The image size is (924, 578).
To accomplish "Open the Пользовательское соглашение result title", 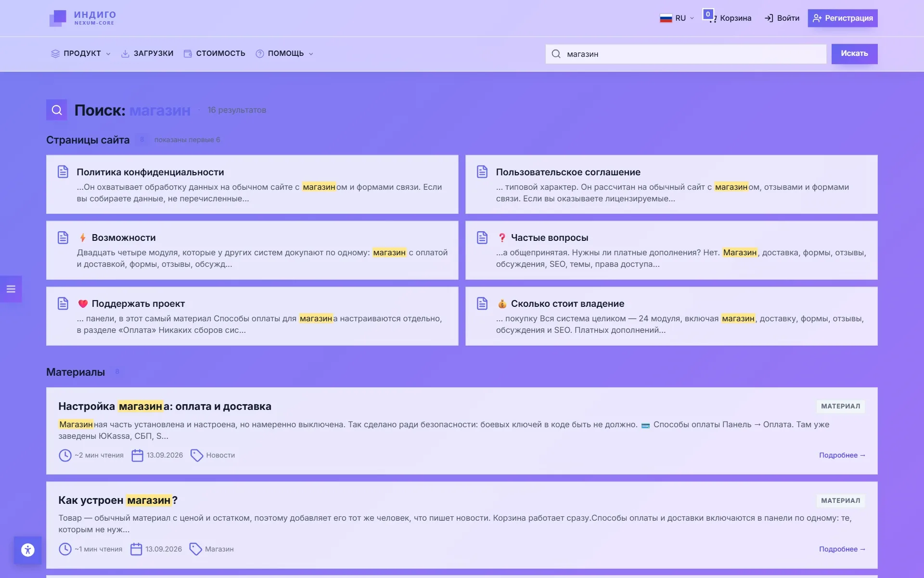I will point(568,172).
